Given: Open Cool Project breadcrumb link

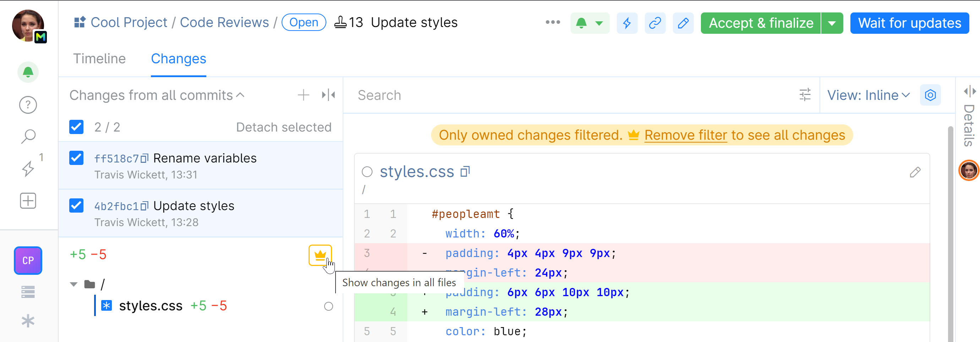Looking at the screenshot, I should (129, 22).
